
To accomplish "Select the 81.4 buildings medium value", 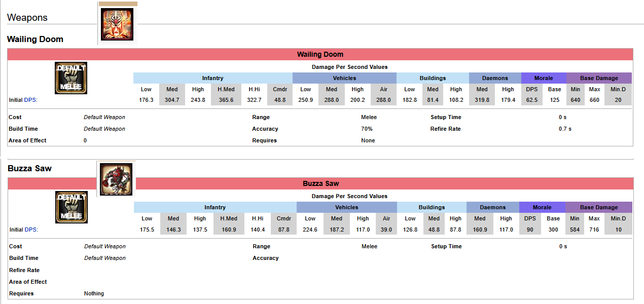I will pyautogui.click(x=433, y=100).
